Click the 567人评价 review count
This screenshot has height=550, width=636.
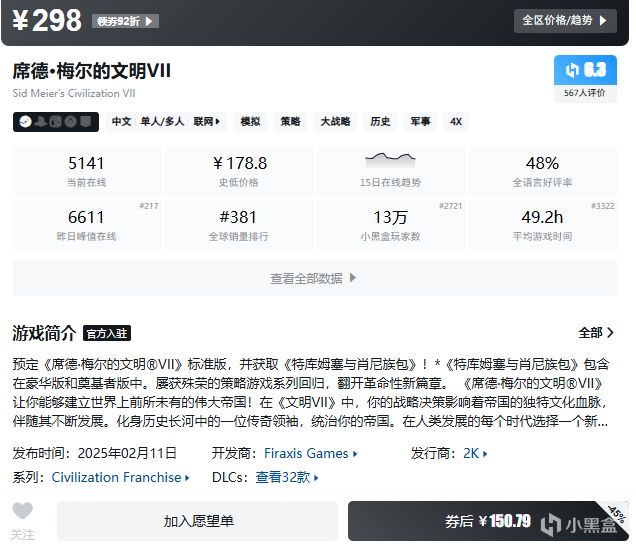tap(584, 93)
